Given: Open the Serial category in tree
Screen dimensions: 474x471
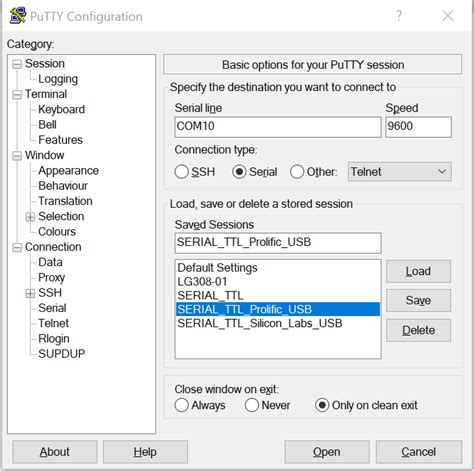Looking at the screenshot, I should click(52, 308).
